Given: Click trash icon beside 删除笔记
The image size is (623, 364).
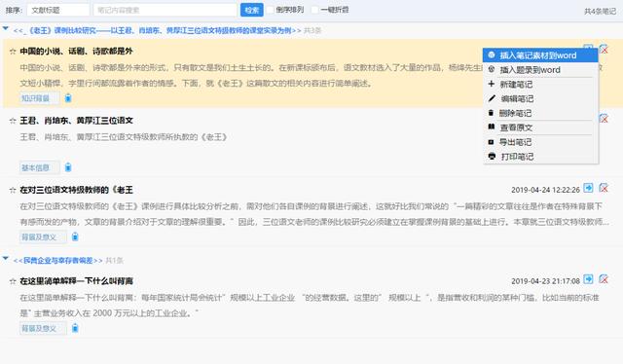Looking at the screenshot, I should (x=491, y=113).
